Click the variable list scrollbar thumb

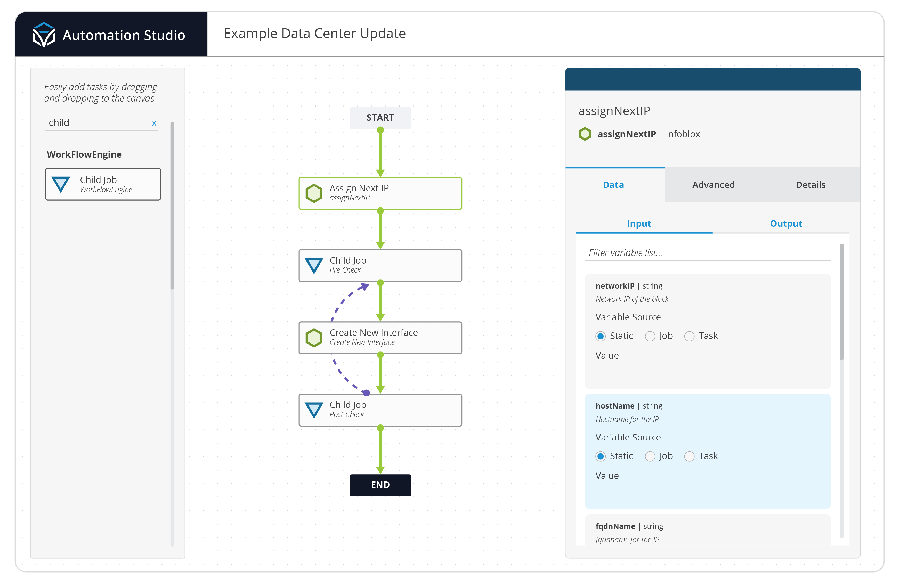pyautogui.click(x=841, y=301)
